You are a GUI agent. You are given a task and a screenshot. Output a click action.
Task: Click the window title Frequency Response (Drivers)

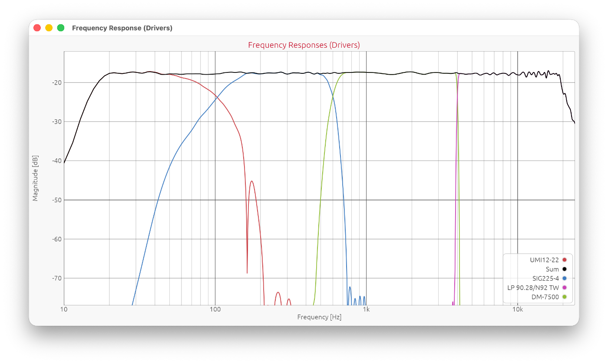click(x=122, y=28)
